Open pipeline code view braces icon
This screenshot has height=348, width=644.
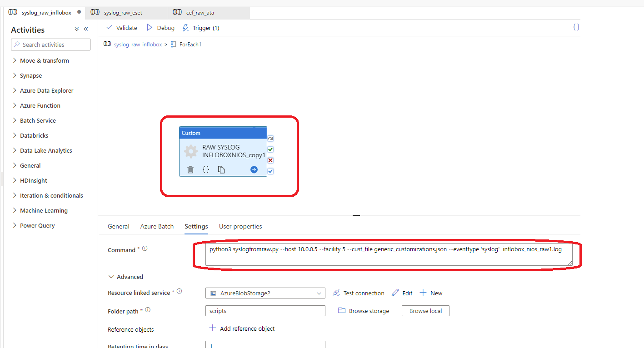pyautogui.click(x=576, y=27)
